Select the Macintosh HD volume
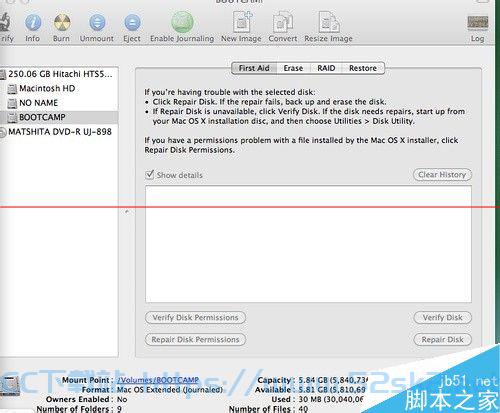The image size is (500, 413). 59,88
